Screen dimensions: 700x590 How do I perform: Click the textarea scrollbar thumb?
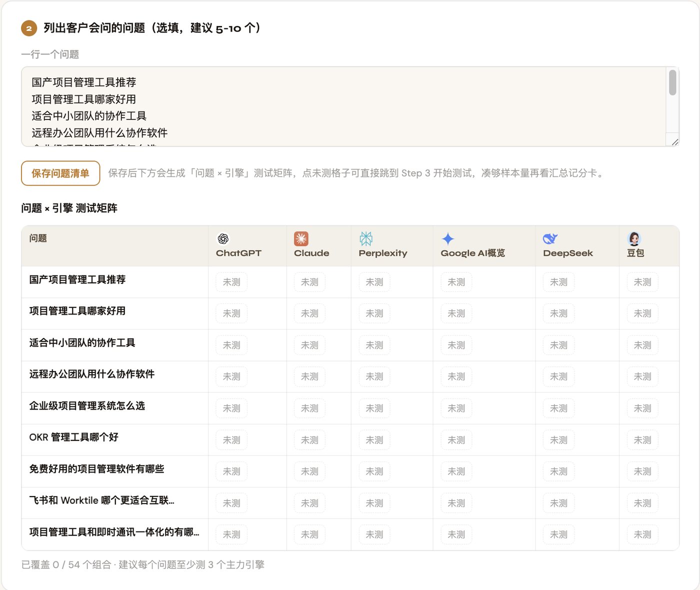pos(672,82)
